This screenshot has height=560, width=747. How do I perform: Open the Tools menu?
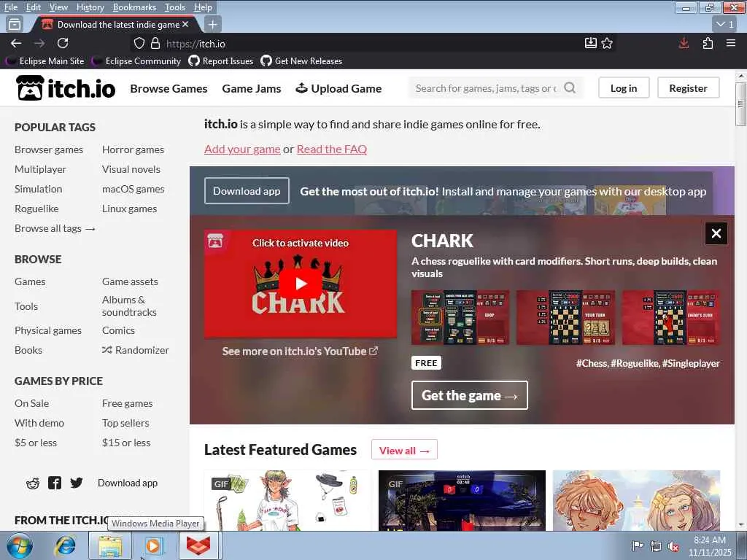[x=175, y=7]
